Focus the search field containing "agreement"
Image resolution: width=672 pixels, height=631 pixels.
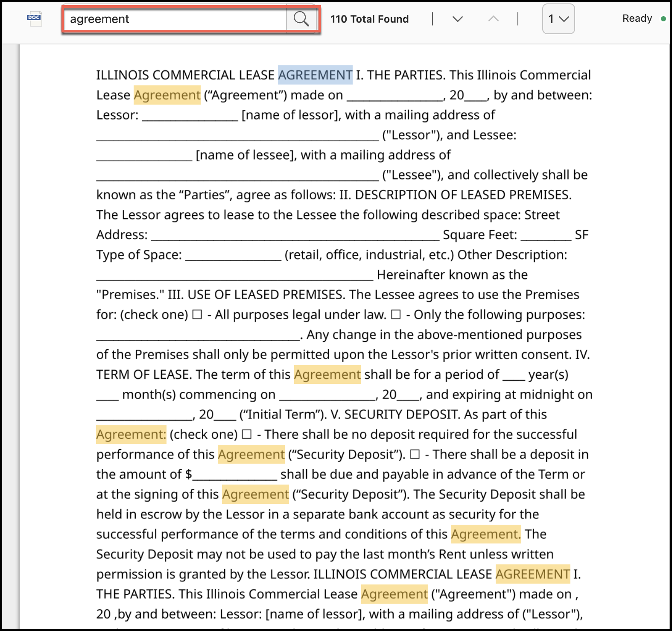(175, 19)
